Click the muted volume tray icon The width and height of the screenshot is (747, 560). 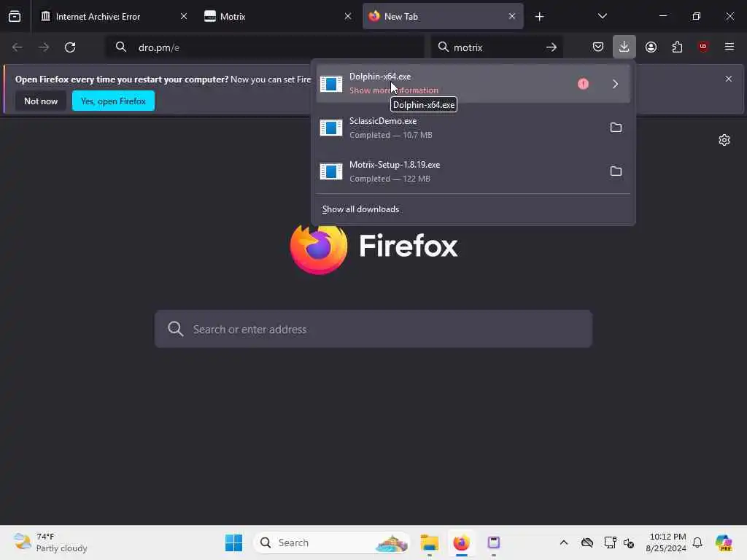(629, 542)
